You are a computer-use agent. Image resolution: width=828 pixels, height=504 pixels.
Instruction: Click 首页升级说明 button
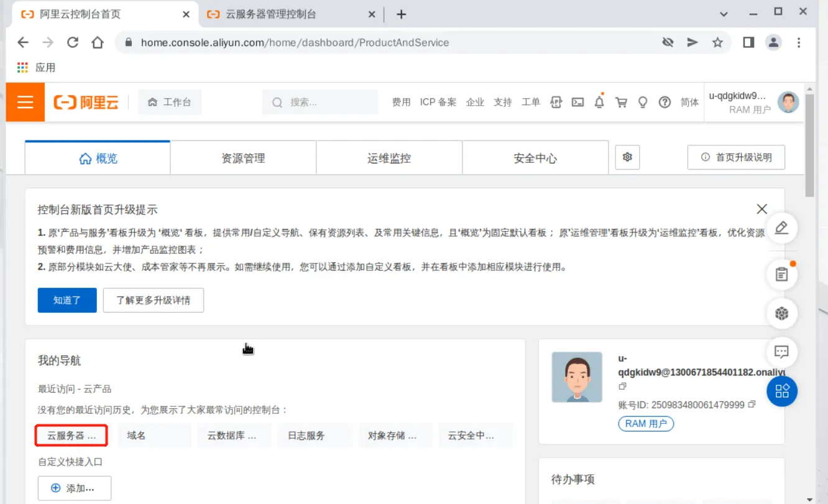point(736,157)
